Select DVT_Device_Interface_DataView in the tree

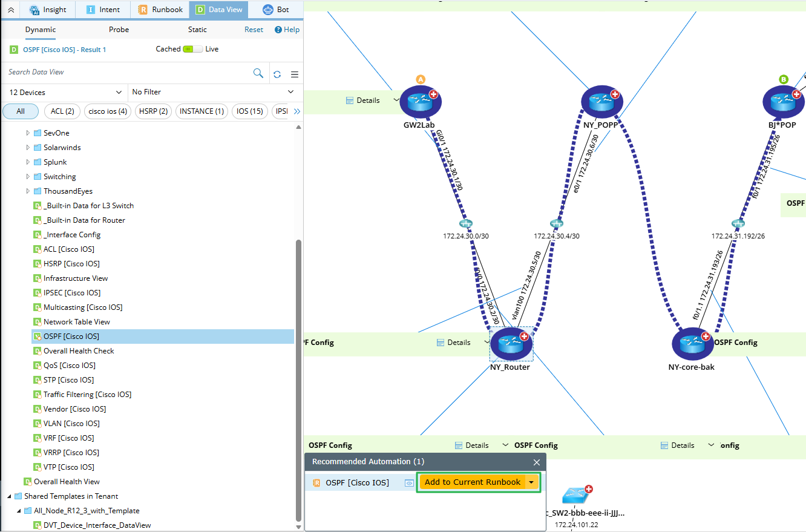(97, 525)
